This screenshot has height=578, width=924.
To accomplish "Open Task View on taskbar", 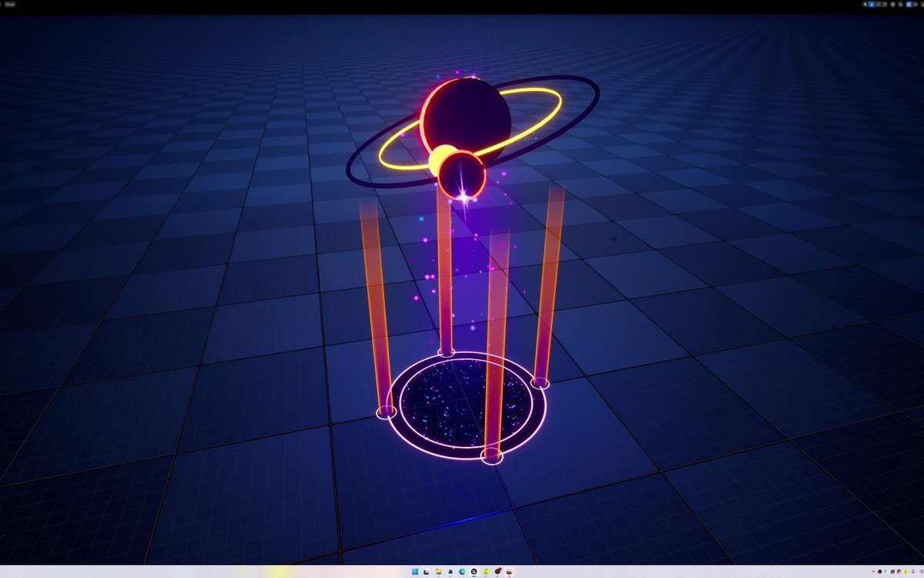I will [x=426, y=572].
